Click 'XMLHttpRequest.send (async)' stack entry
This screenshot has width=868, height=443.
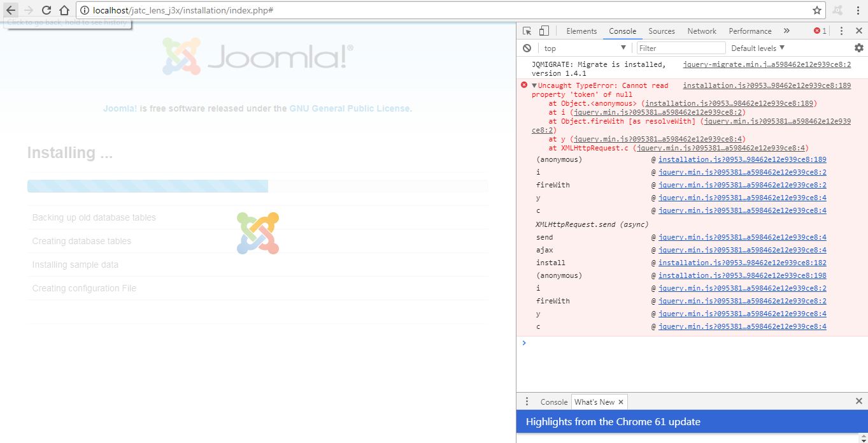tap(592, 224)
